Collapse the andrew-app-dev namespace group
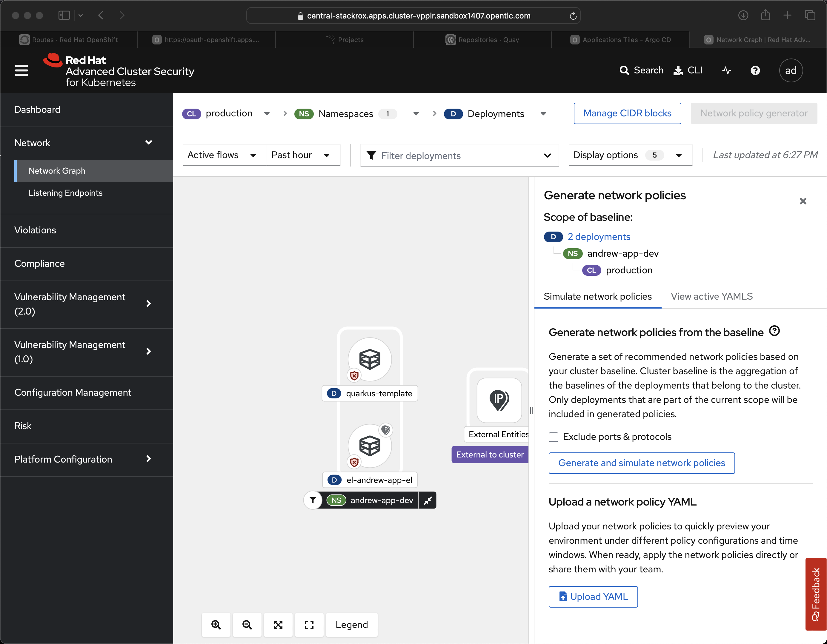This screenshot has height=644, width=827. point(428,500)
